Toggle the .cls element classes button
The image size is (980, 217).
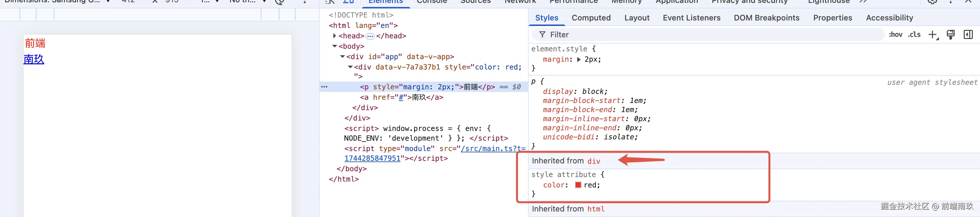pos(914,34)
